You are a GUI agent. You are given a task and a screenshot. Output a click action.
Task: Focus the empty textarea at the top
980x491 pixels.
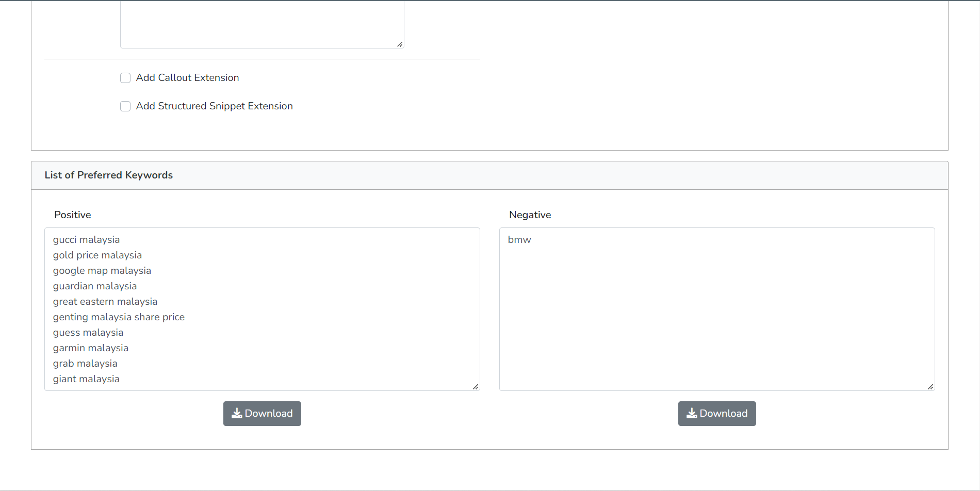(262, 23)
